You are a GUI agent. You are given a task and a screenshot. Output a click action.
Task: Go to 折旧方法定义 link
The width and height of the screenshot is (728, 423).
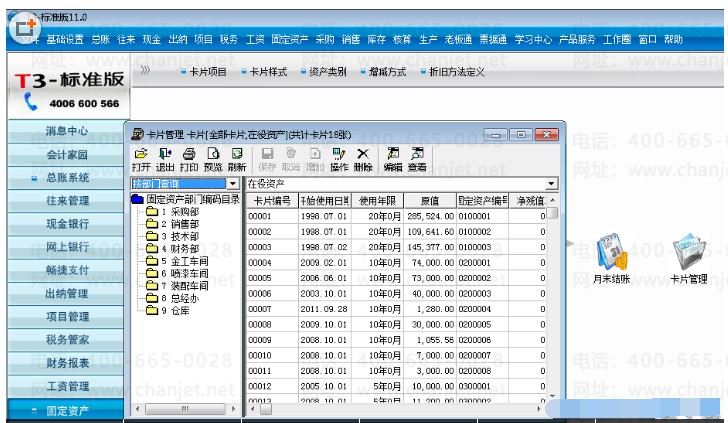pos(457,72)
